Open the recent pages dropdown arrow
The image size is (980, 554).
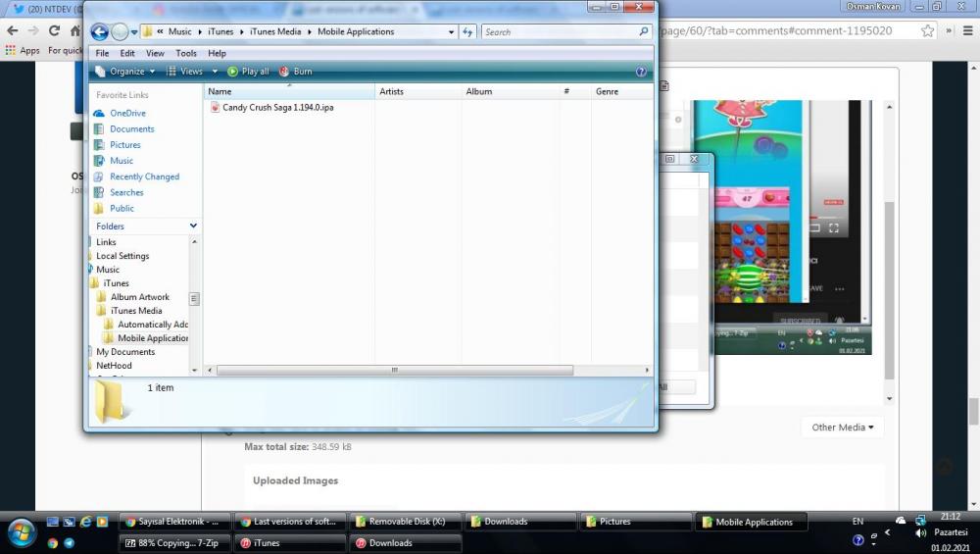(133, 32)
